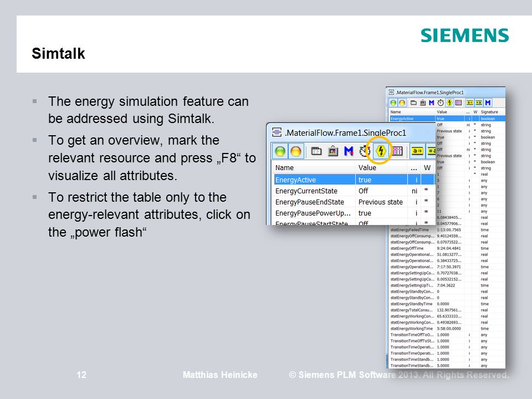Click the 'boolean' signature in the highlighted background row
532x399 pixels.
(488, 119)
